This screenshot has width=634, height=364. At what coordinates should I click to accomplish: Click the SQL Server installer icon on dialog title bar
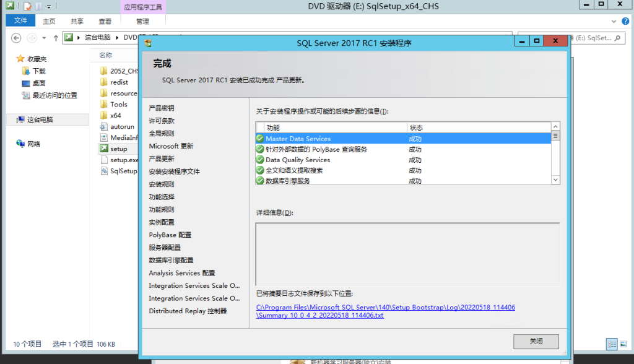coord(148,43)
